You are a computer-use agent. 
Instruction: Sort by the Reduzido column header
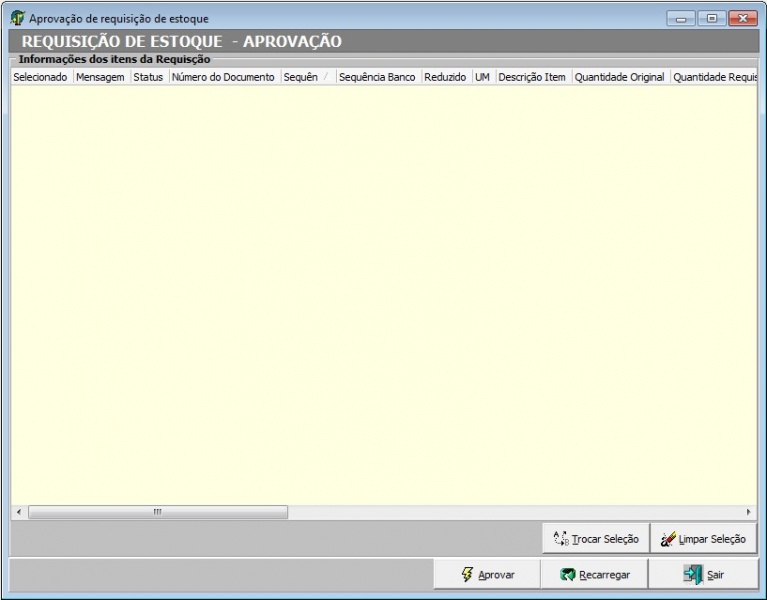coord(445,77)
